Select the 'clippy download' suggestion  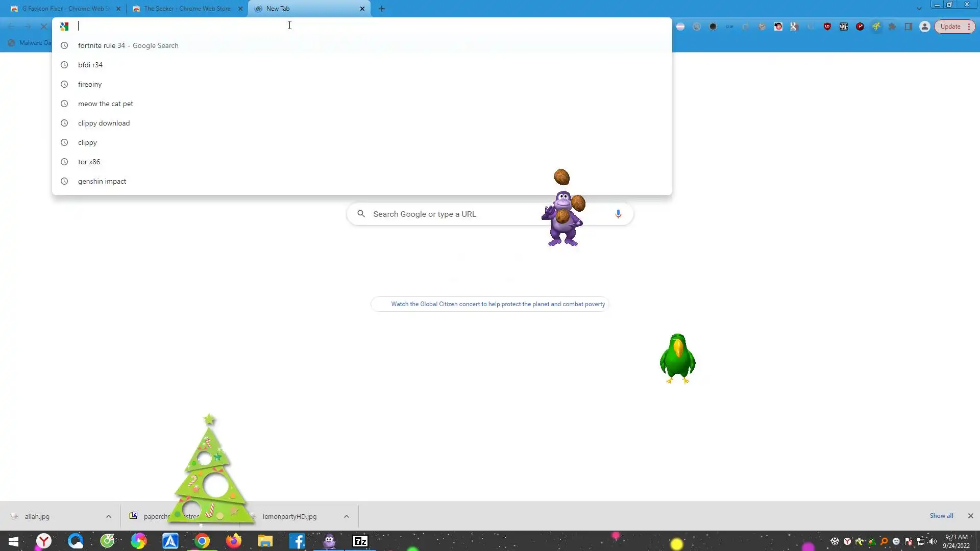(x=104, y=123)
